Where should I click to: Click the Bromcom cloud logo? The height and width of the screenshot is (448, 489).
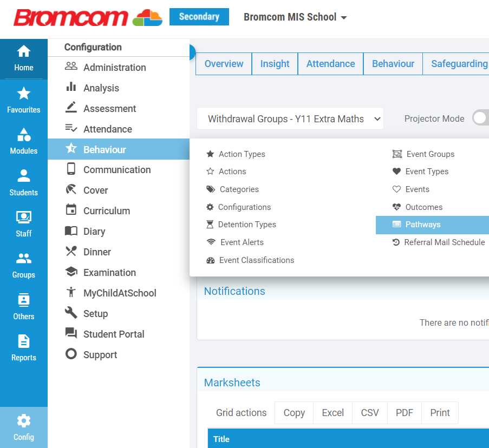click(147, 17)
